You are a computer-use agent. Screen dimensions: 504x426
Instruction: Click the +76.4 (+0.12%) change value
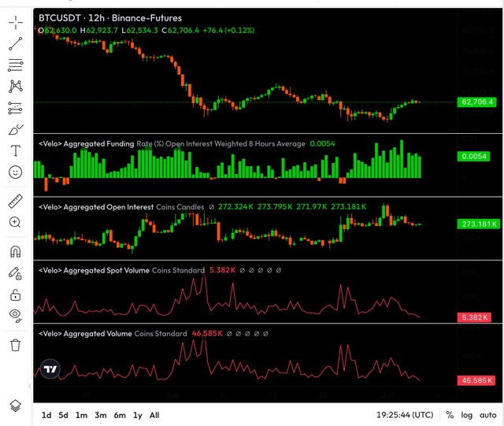[x=229, y=31]
